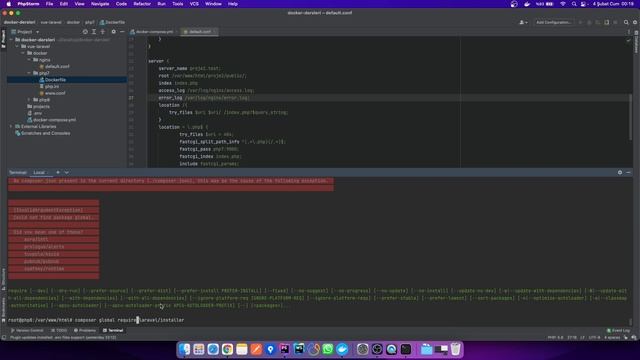640x360 pixels.
Task: Open Finder from the Dock
Action: [184, 349]
